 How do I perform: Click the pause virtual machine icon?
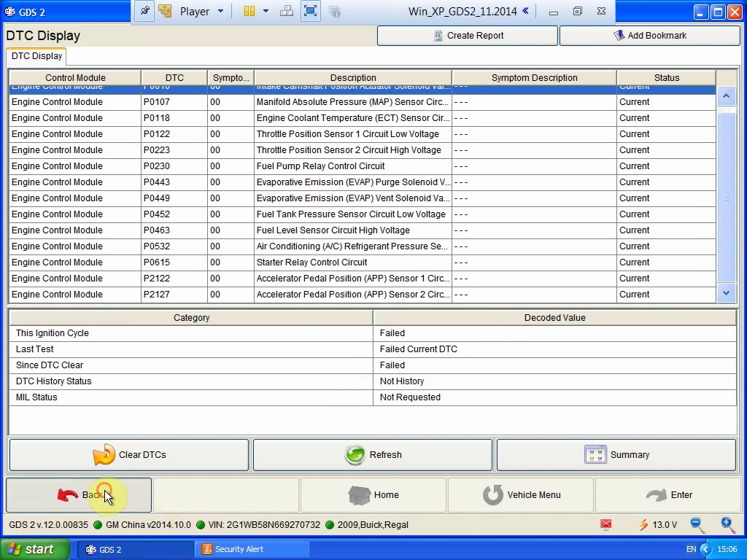tap(249, 11)
